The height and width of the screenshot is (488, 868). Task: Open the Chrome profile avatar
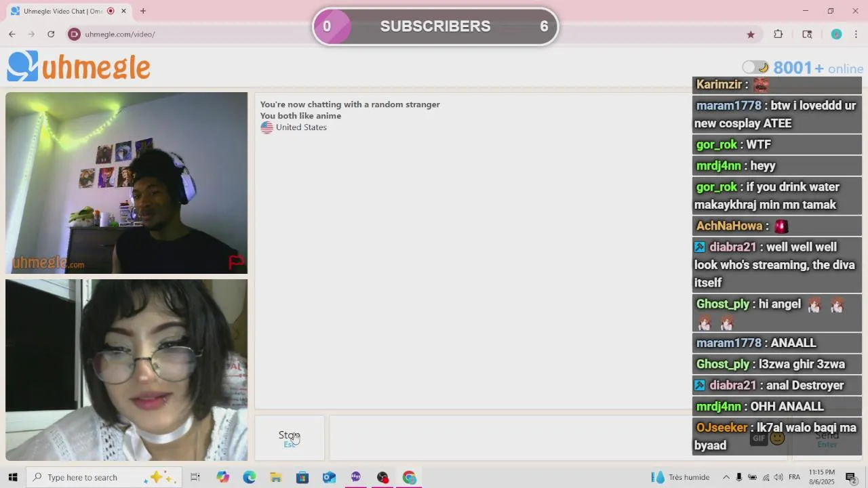836,34
